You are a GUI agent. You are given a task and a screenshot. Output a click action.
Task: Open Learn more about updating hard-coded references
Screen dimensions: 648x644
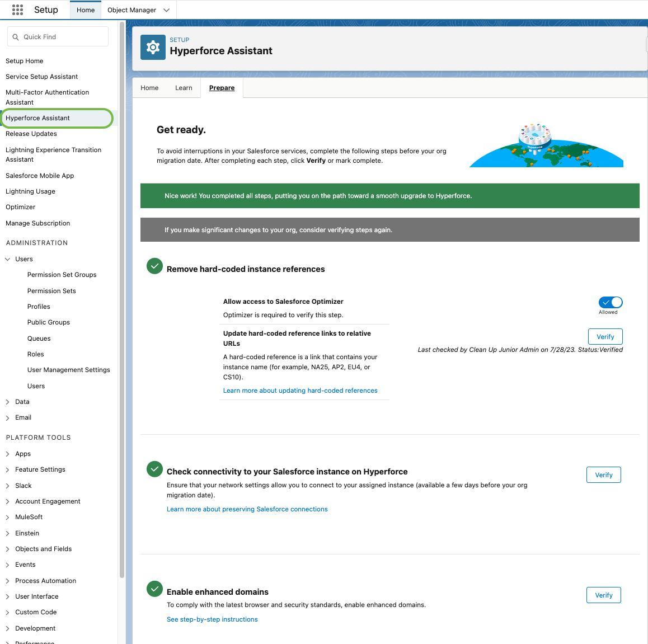(300, 391)
